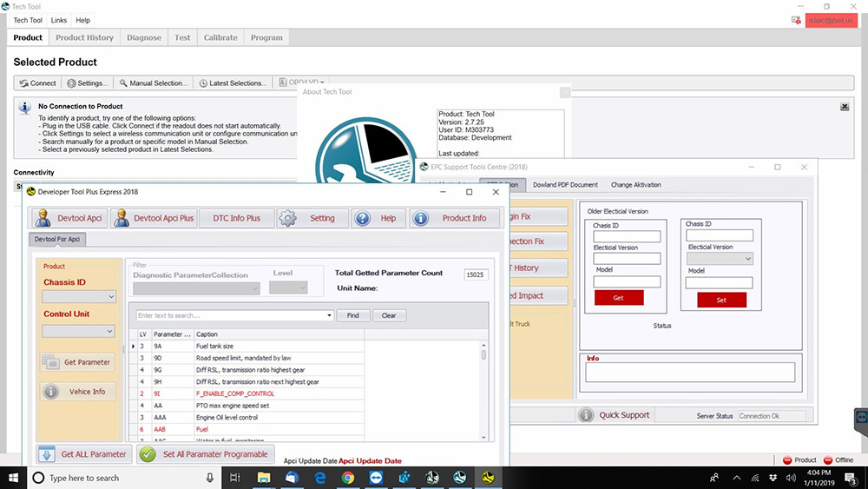This screenshot has width=868, height=489.
Task: Open Microsoft Edge from taskbar
Action: pos(320,478)
